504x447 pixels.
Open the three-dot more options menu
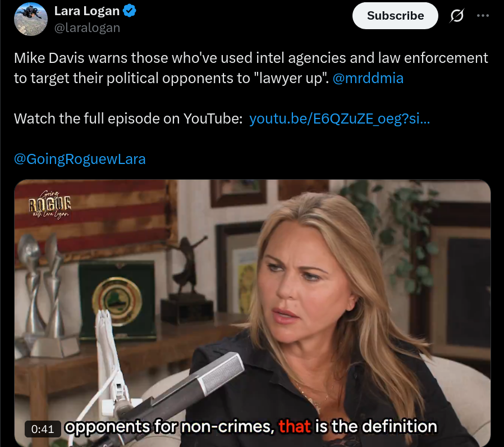(x=483, y=15)
